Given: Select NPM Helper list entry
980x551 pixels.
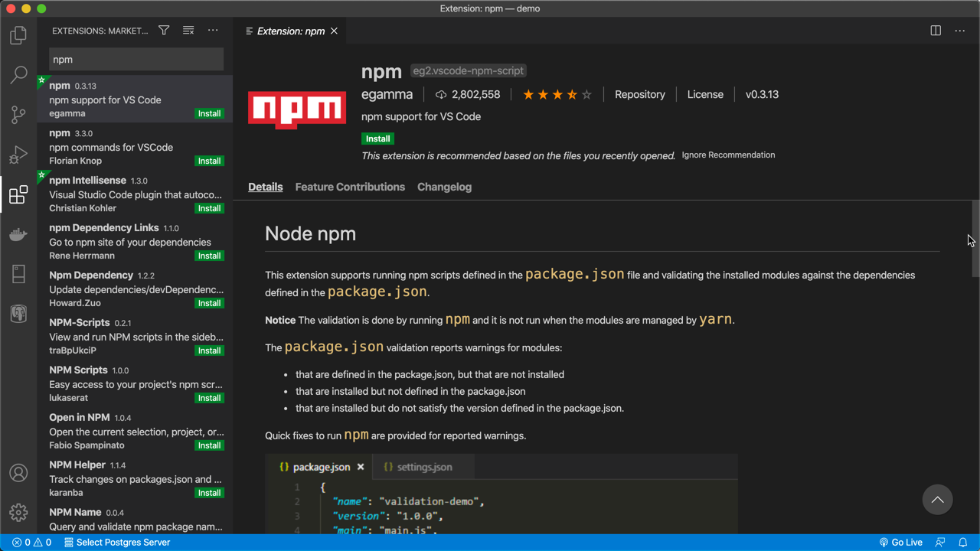Looking at the screenshot, I should pos(135,478).
